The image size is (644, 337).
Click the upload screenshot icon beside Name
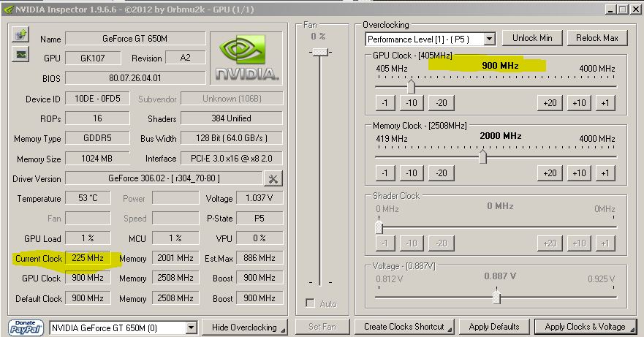20,35
